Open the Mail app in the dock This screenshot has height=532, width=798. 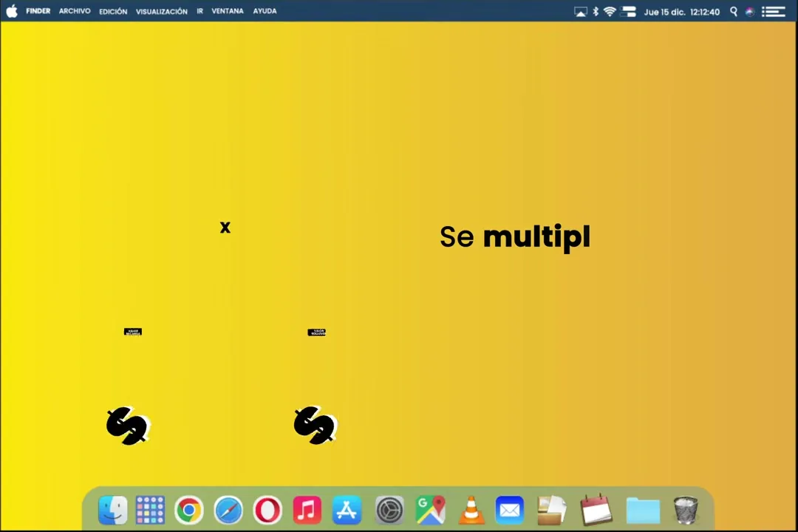(x=509, y=510)
